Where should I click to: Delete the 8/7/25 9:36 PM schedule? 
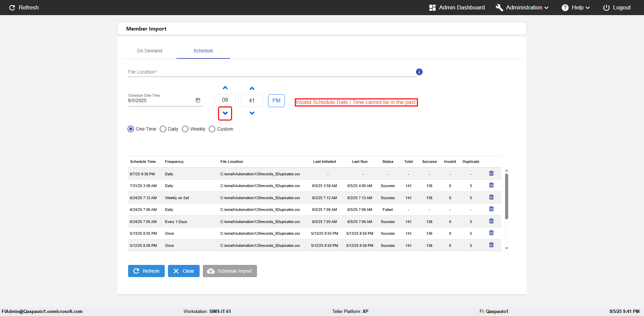[491, 173]
